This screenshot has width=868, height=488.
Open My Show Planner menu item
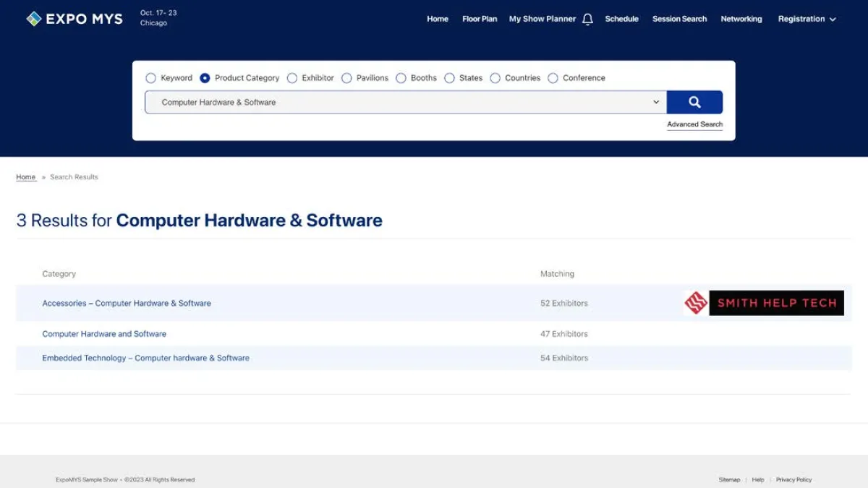[542, 19]
